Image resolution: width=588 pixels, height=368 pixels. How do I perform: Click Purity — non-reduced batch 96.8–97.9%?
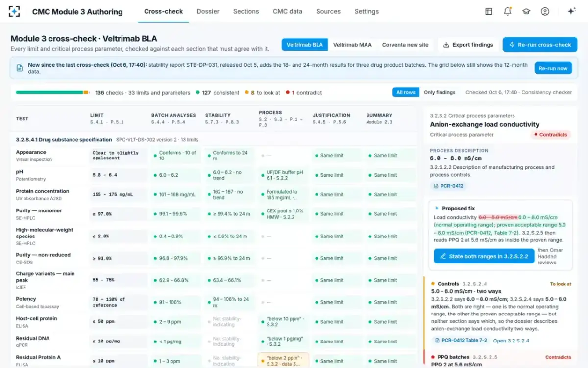176,258
